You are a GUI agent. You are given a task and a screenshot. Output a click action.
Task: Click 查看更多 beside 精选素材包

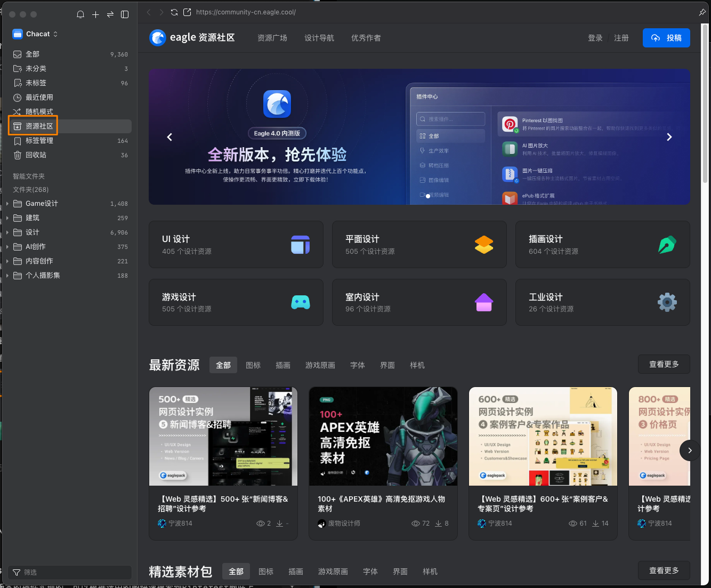pos(664,570)
